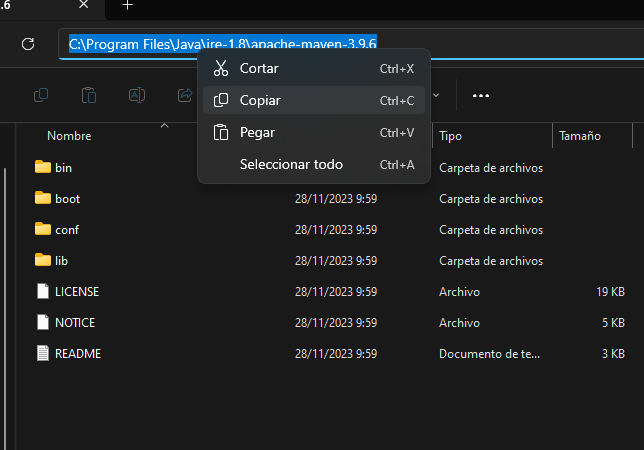Click the share icon in the toolbar
The height and width of the screenshot is (450, 644).
coord(185,95)
